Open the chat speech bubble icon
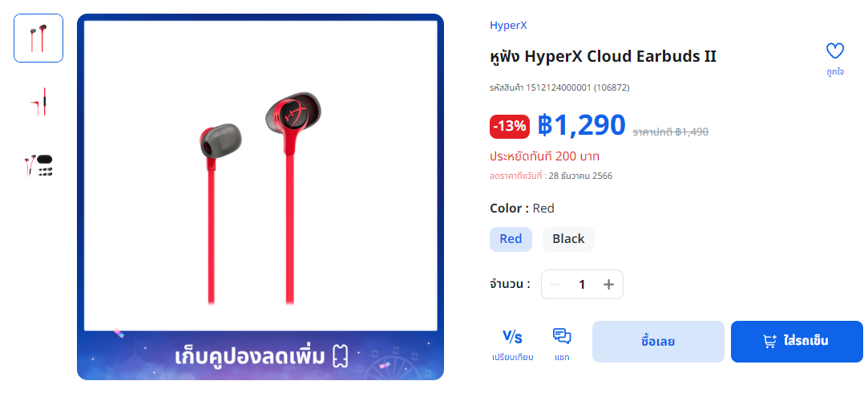This screenshot has width=868, height=393. point(562,336)
